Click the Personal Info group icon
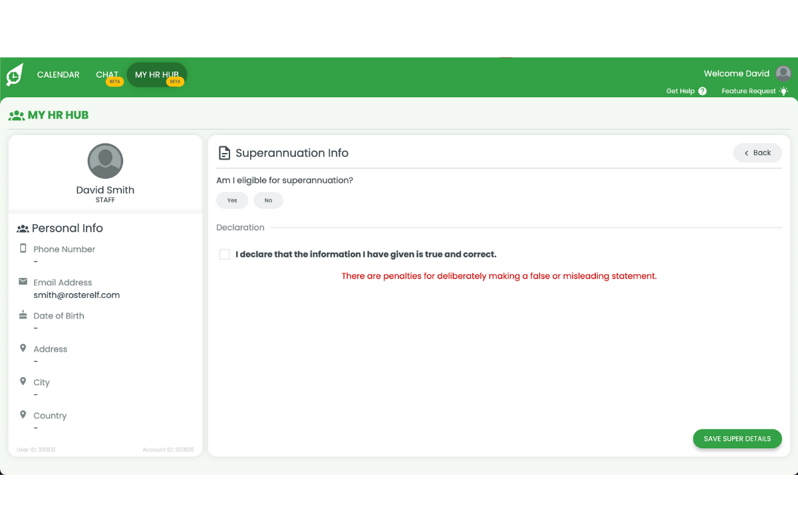 [x=23, y=229]
